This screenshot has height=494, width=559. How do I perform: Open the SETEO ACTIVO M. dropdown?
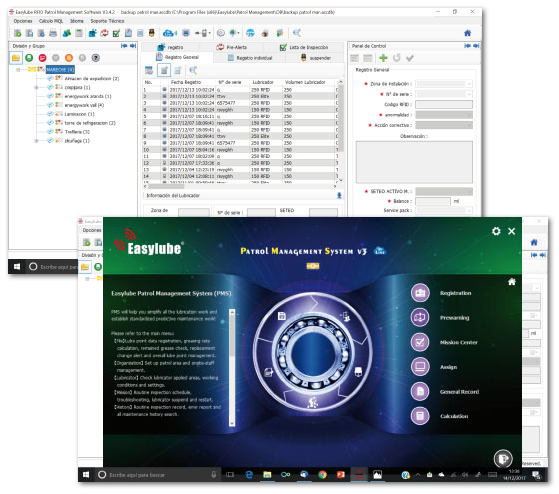coord(444,191)
